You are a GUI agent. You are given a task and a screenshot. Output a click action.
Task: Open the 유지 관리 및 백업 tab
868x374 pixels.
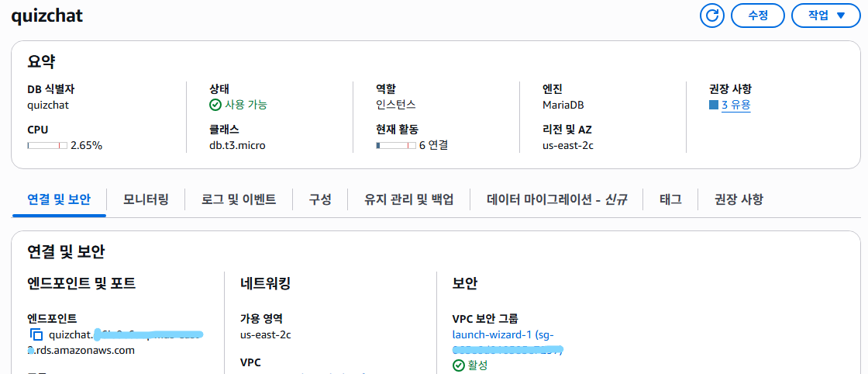[409, 199]
